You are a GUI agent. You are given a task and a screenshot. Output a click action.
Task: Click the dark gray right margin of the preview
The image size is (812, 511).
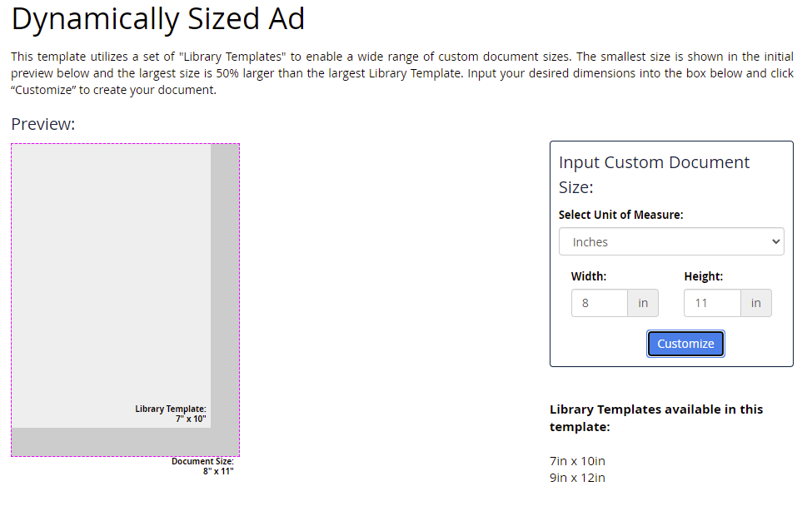(x=225, y=283)
